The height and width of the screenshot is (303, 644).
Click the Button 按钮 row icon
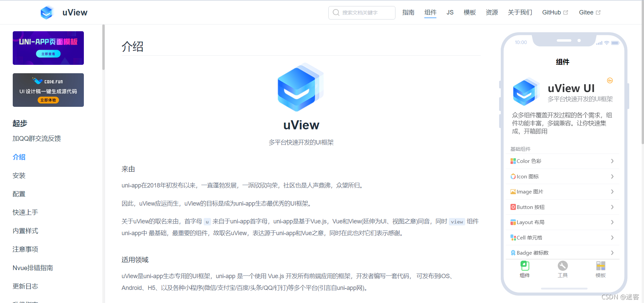tap(513, 207)
